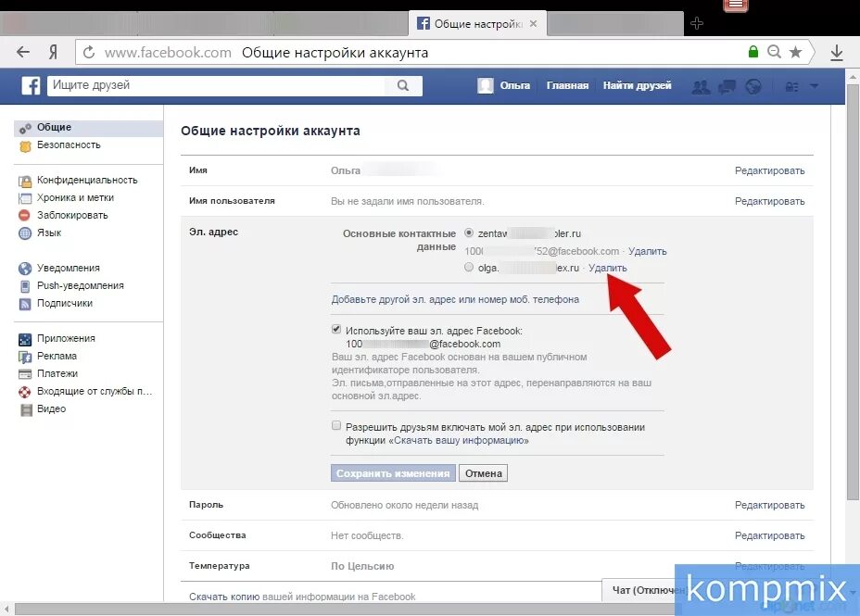Viewport: 860px width, 616px height.
Task: Edit Пароль with Редактировать link
Action: coord(769,505)
